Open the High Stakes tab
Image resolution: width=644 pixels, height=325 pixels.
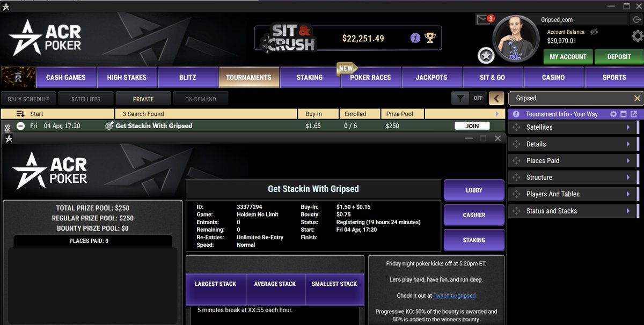[x=127, y=77]
